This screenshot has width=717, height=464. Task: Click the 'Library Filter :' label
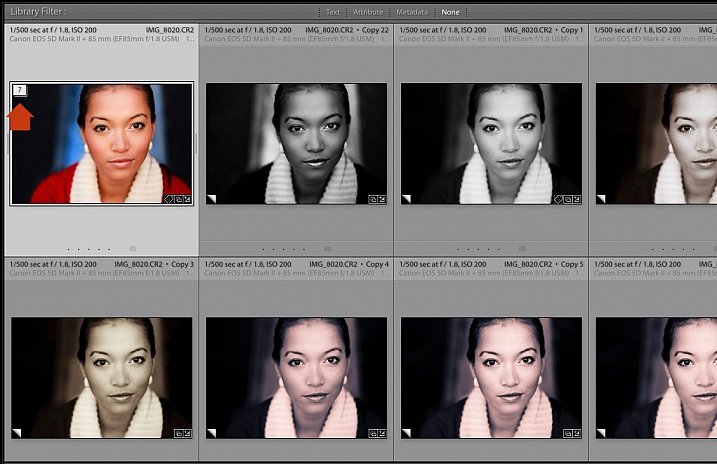tap(38, 12)
